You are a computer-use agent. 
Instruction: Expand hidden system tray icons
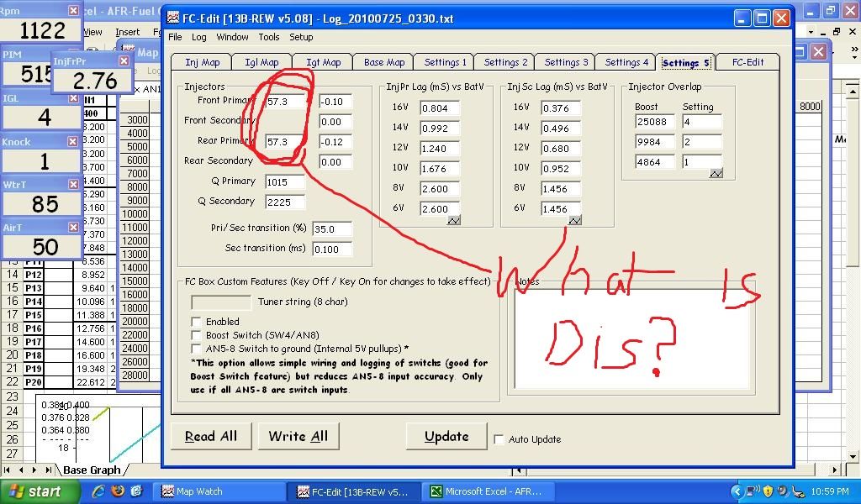tap(737, 491)
